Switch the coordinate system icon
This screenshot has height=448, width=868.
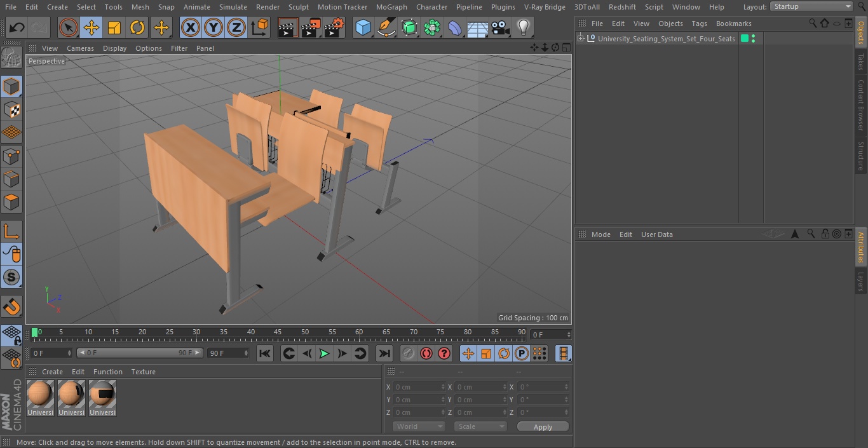pos(260,27)
